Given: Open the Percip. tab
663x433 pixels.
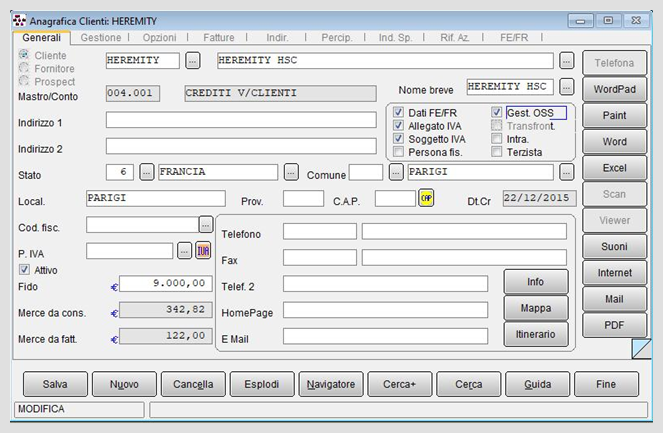Looking at the screenshot, I should point(337,38).
